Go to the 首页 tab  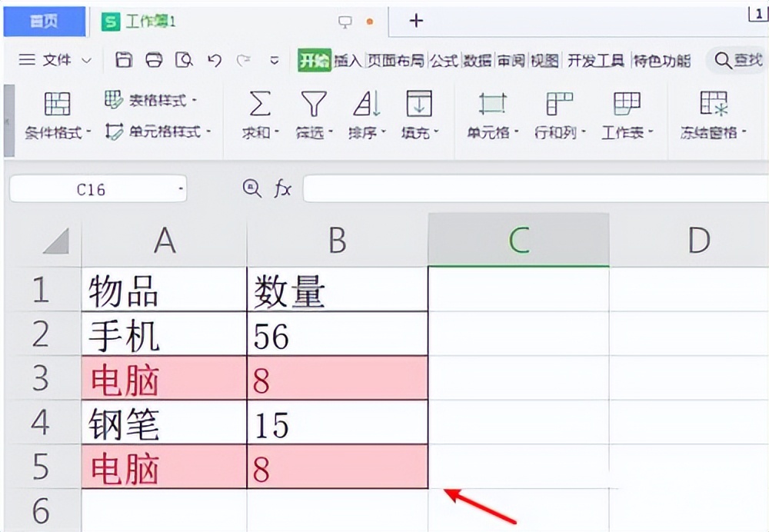pos(44,22)
